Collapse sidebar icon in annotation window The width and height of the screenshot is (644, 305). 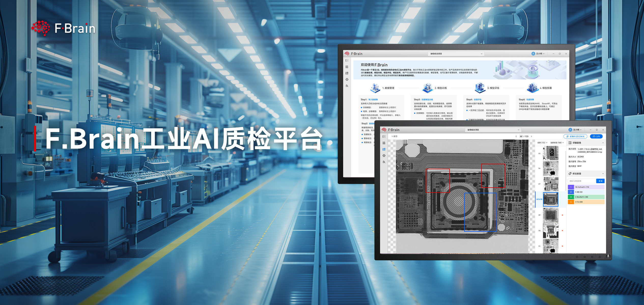(384, 136)
